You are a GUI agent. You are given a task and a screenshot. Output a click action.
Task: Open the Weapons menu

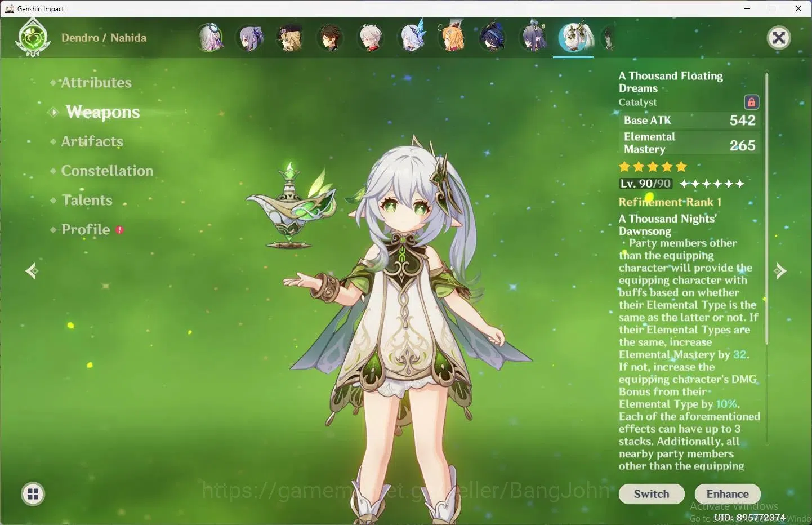(102, 112)
